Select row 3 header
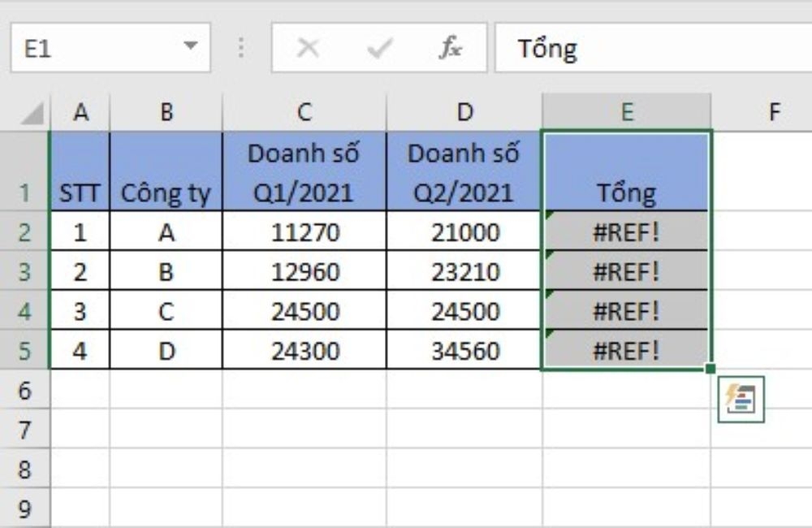The width and height of the screenshot is (812, 528). (25, 270)
